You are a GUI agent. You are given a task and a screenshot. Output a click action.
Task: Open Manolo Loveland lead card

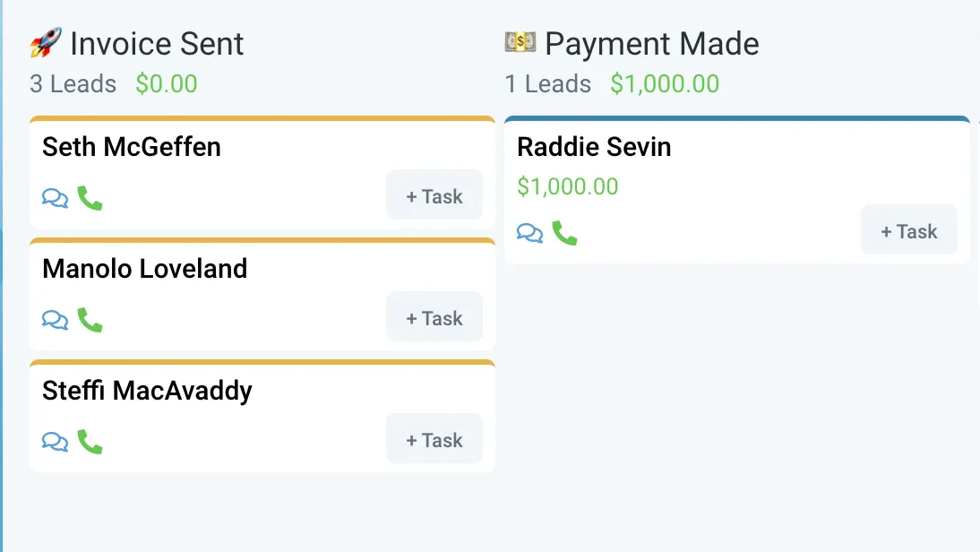[145, 270]
